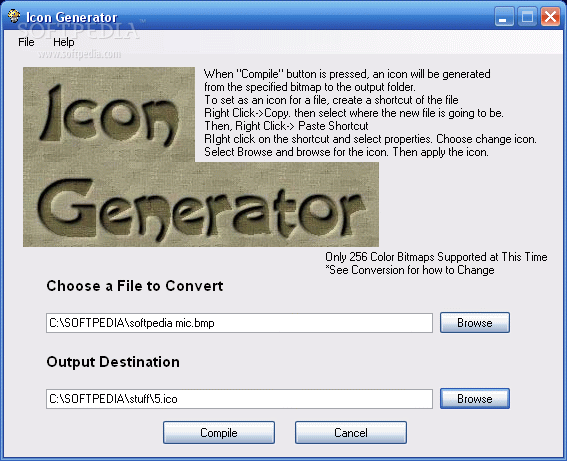The width and height of the screenshot is (567, 461).
Task: Click the 5.ico output path field
Action: (x=239, y=399)
